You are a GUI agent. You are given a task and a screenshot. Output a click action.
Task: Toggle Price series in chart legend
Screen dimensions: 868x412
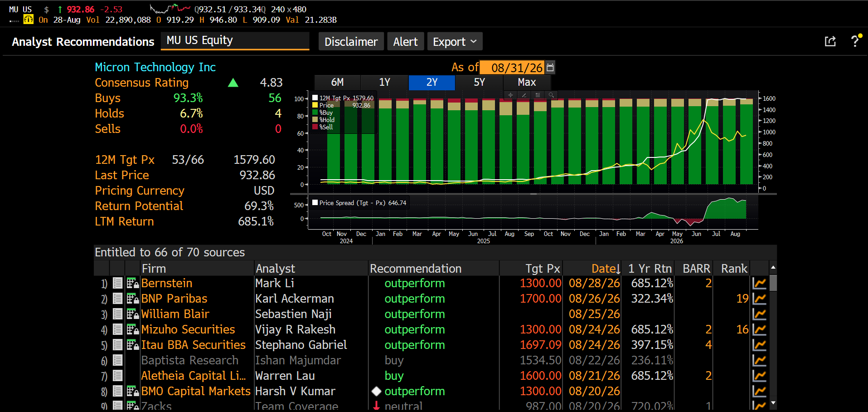point(341,105)
